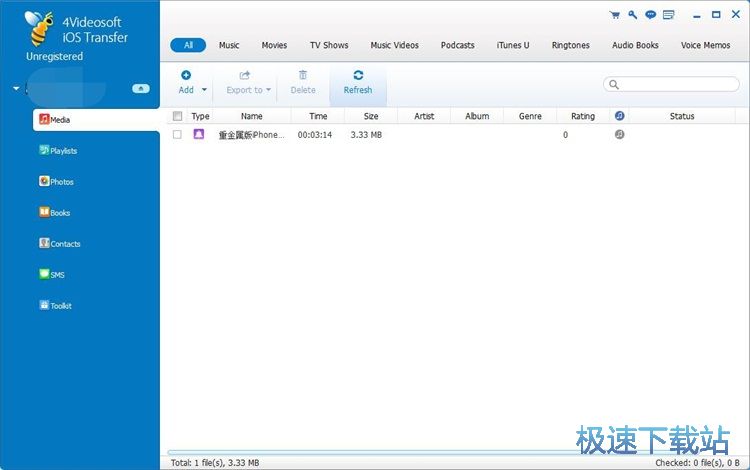This screenshot has height=470, width=750.
Task: Click the Delete button
Action: click(x=303, y=83)
